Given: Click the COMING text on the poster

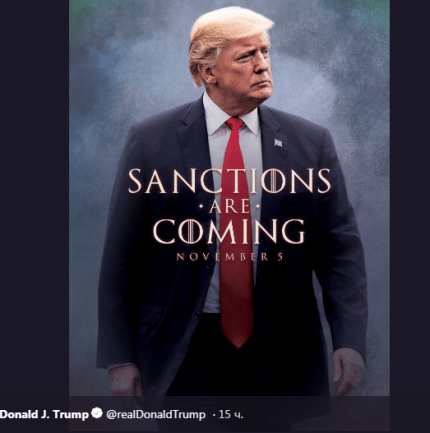Looking at the screenshot, I should 229,231.
